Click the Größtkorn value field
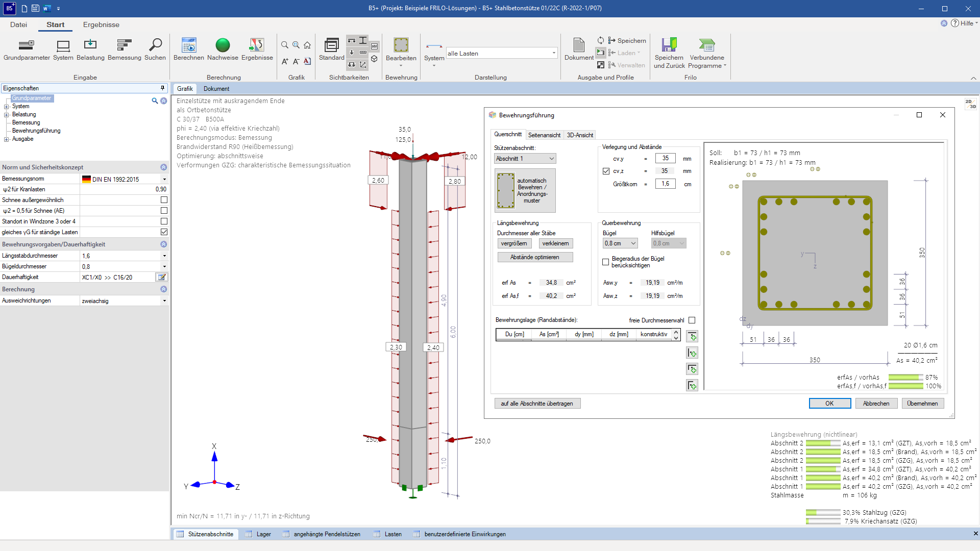This screenshot has width=980, height=551. (665, 184)
